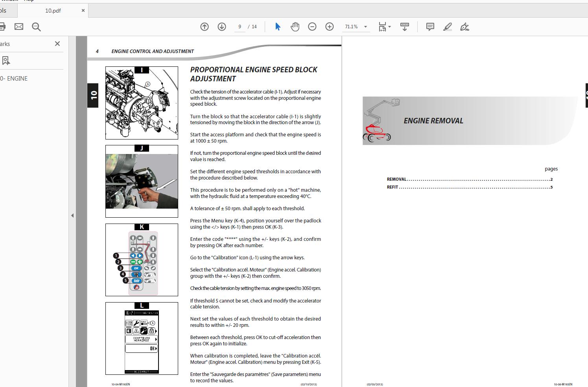This screenshot has height=387, width=588.
Task: Click the Print file icon
Action: tap(2, 27)
